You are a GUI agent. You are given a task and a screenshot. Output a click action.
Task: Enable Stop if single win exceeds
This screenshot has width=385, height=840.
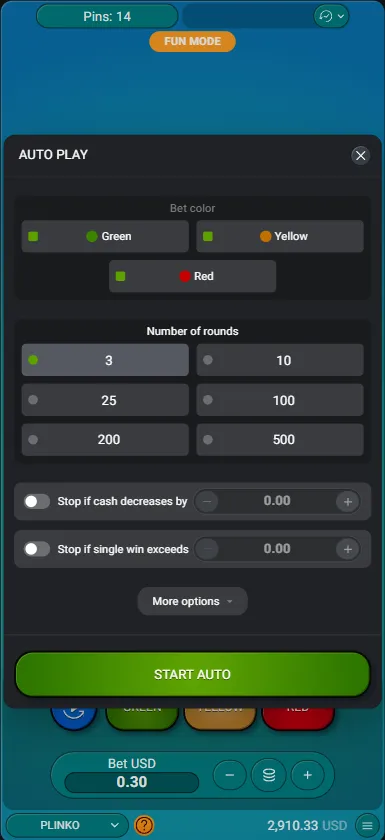pos(37,549)
